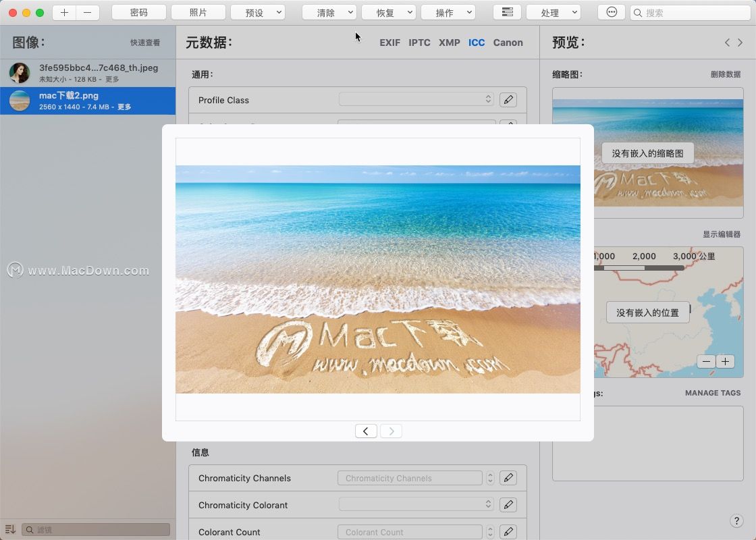Expand the 恢复 dropdown
Screen dimensions: 756x540
click(388, 13)
